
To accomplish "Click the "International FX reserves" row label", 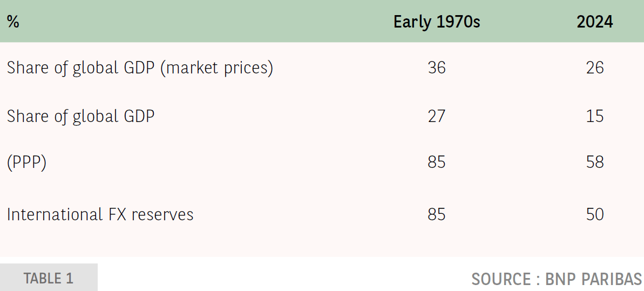I will point(100,214).
